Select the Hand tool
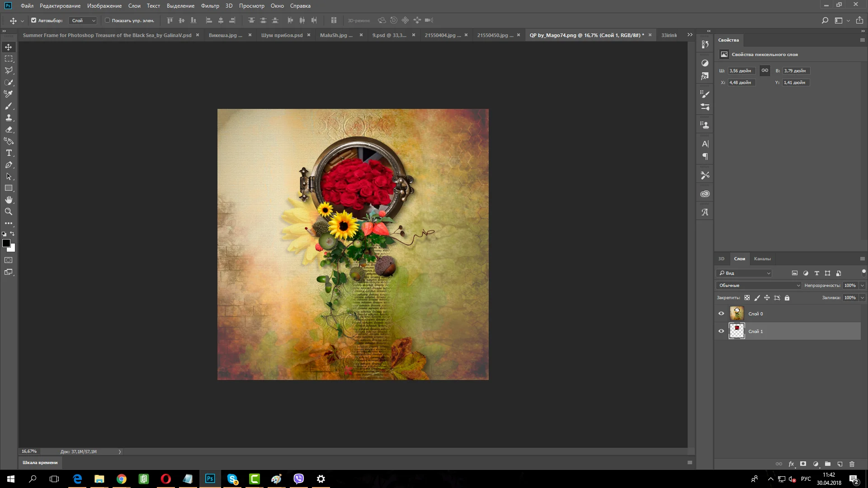 click(9, 200)
